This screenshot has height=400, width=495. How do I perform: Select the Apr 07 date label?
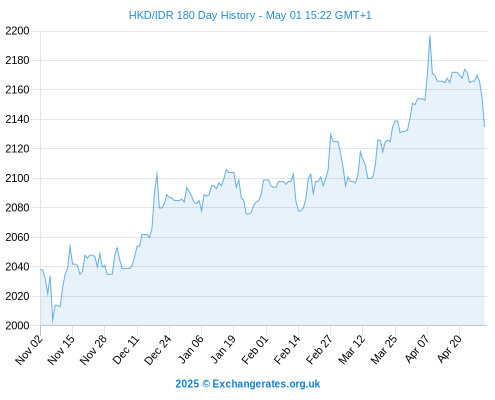pos(417,349)
